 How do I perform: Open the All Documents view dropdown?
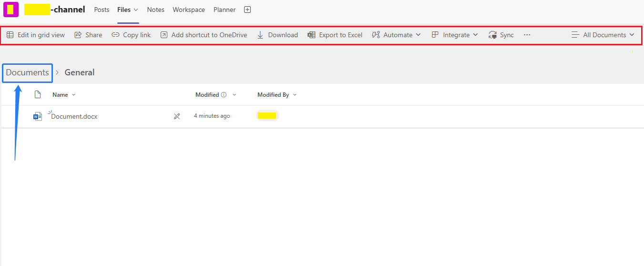coord(603,35)
